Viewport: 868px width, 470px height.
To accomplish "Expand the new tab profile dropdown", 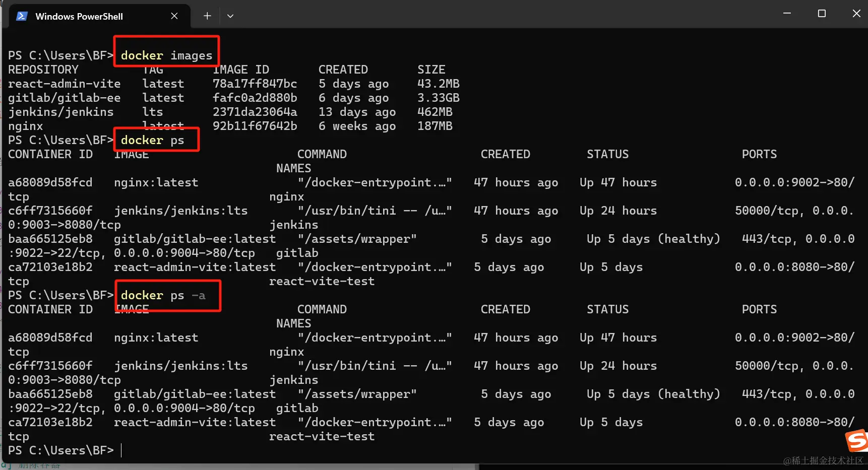I will click(x=230, y=16).
